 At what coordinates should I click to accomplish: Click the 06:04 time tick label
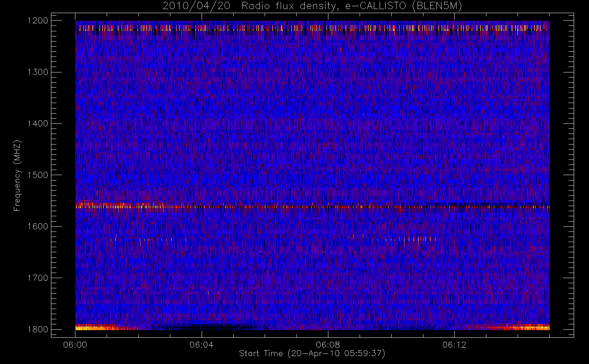pos(201,345)
